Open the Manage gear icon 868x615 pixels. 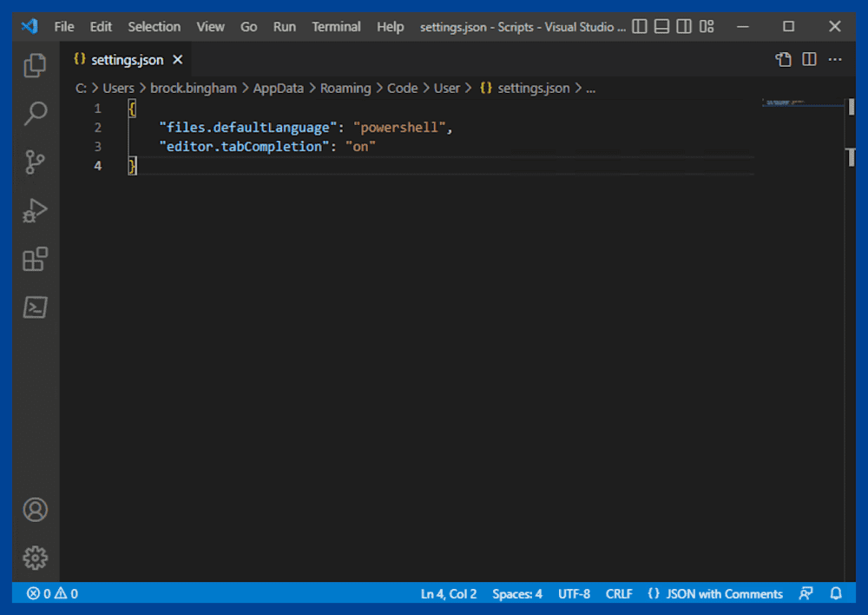point(35,558)
